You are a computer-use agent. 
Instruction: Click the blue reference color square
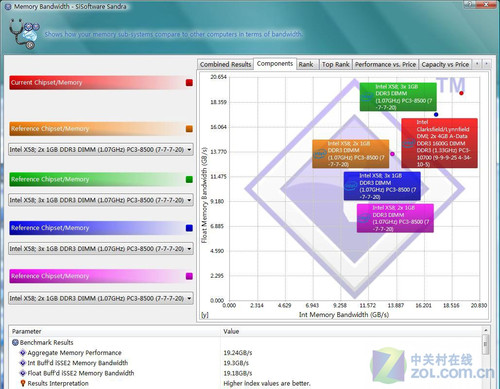(x=189, y=228)
